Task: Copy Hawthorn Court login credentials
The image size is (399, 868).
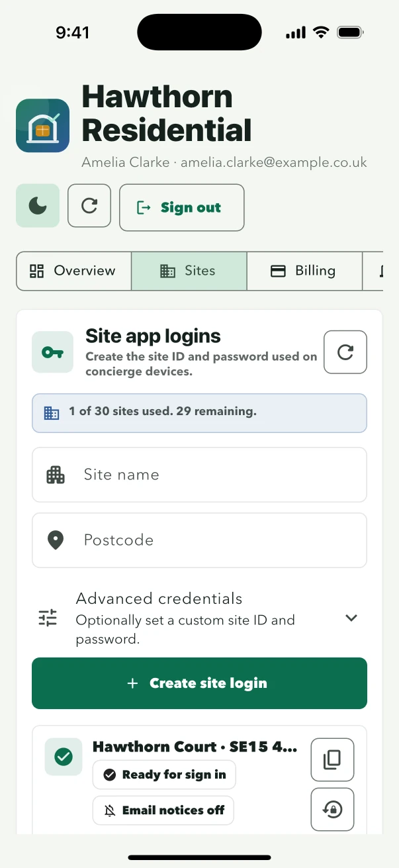Action: [332, 759]
